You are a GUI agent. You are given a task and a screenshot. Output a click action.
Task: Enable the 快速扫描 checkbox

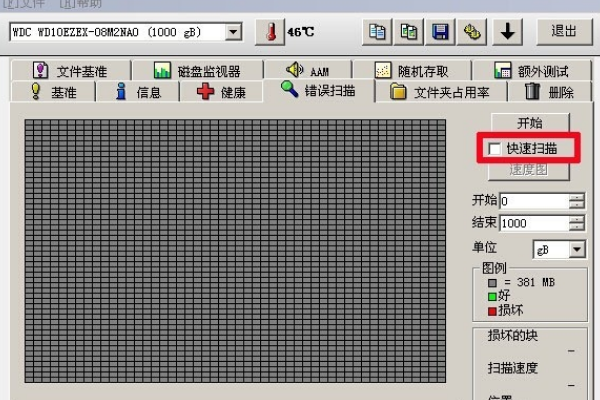494,149
